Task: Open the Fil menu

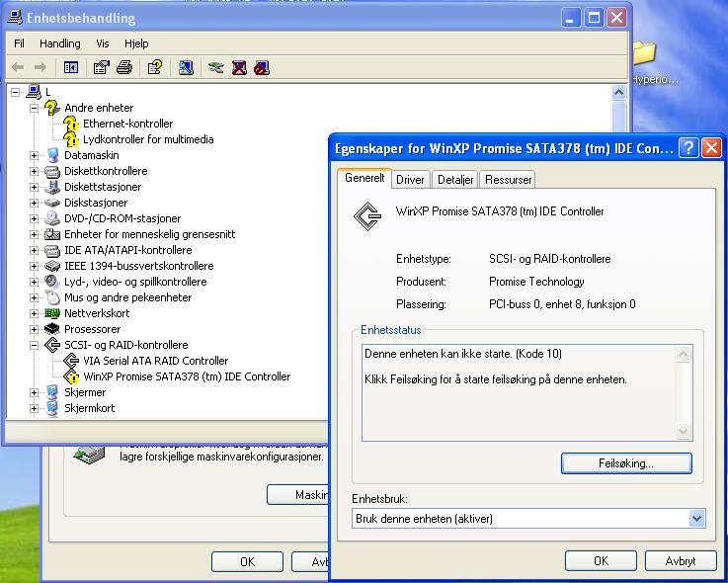Action: 19,43
